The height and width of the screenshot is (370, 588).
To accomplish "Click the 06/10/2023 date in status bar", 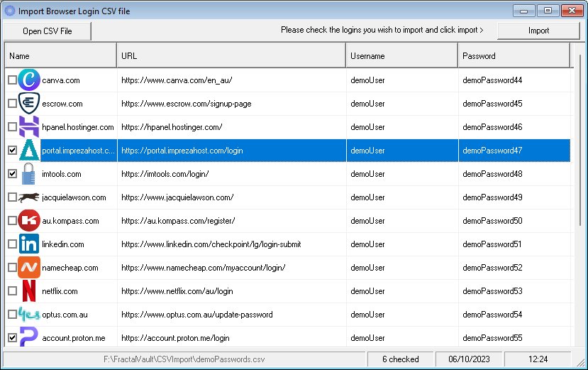I will click(x=469, y=359).
